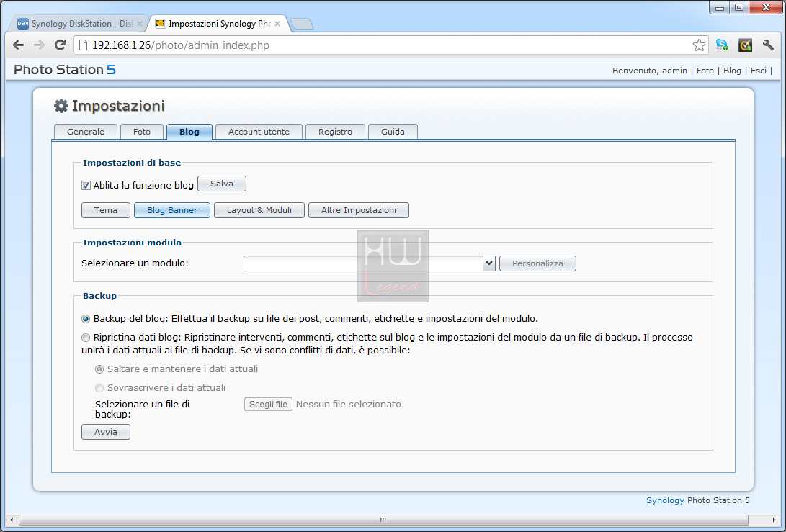Click the Impostazioni gear icon
Image resolution: width=786 pixels, height=532 pixels.
click(61, 106)
